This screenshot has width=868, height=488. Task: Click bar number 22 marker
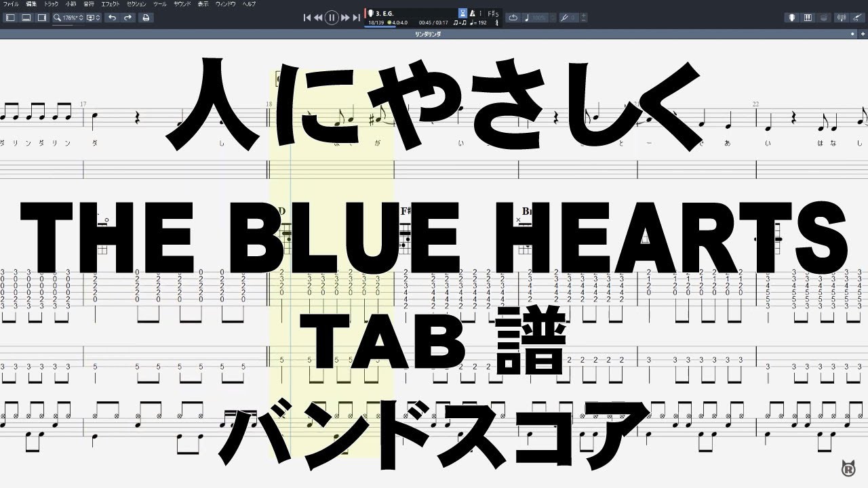click(x=755, y=104)
